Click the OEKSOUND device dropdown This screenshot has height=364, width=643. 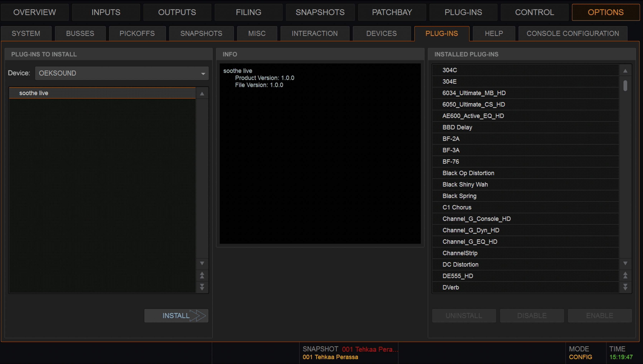coord(121,73)
